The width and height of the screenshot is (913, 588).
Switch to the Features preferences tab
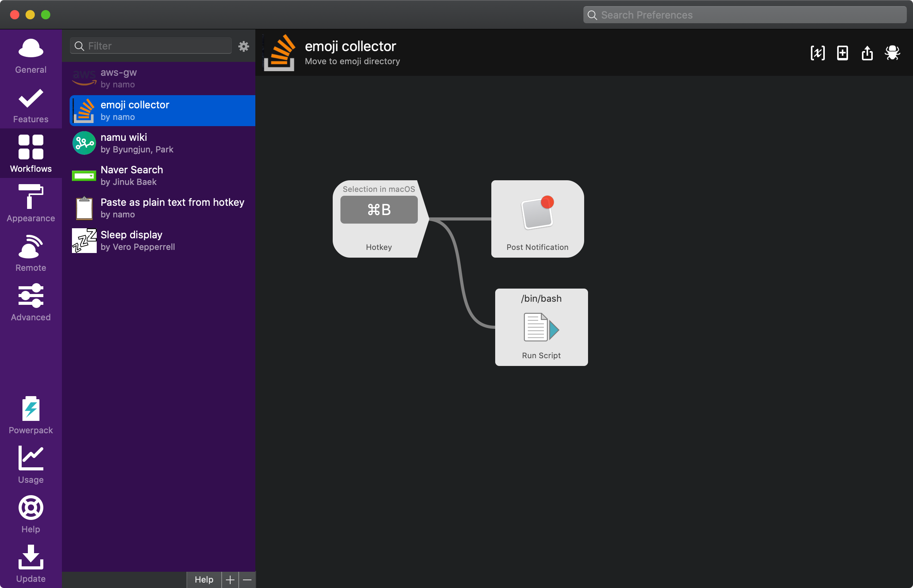[31, 105]
